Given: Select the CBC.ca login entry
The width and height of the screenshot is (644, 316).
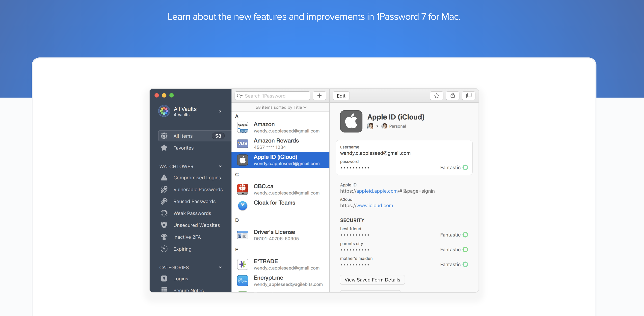Looking at the screenshot, I should pos(280,189).
